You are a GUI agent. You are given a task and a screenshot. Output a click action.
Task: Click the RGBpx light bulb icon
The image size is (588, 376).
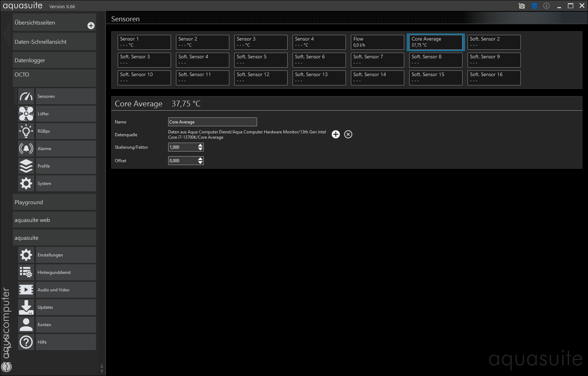tap(26, 131)
